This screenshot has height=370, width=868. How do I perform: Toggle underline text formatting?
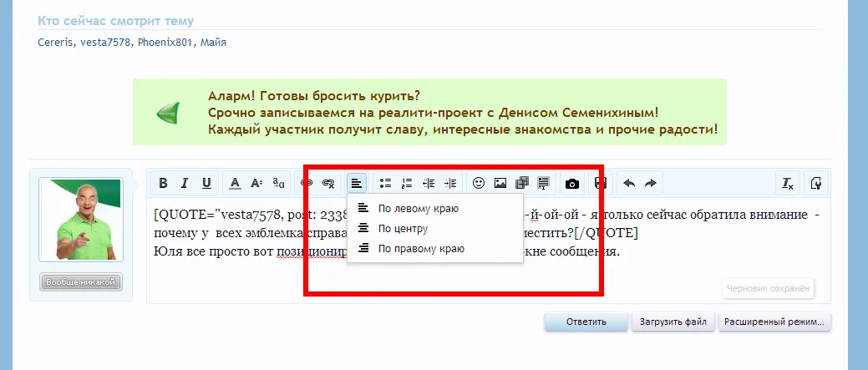(206, 184)
